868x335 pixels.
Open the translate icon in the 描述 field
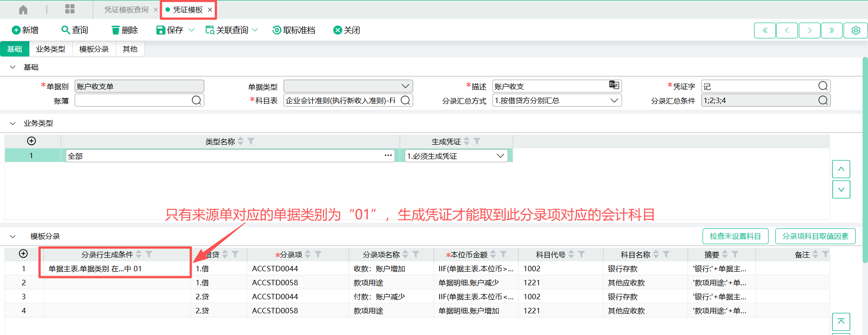(x=613, y=85)
